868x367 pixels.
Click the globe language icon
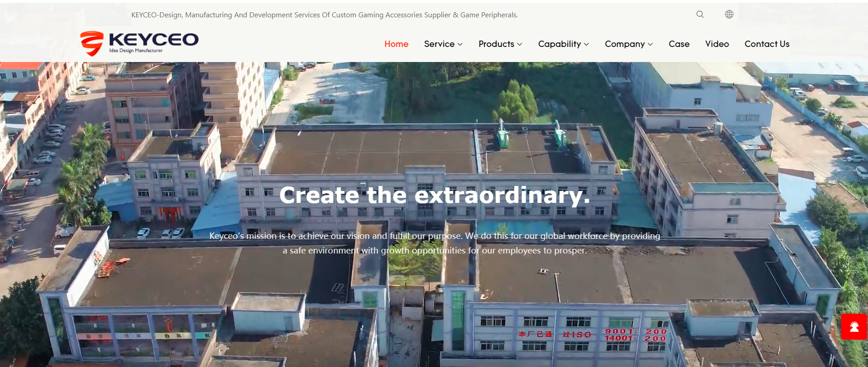click(x=729, y=14)
